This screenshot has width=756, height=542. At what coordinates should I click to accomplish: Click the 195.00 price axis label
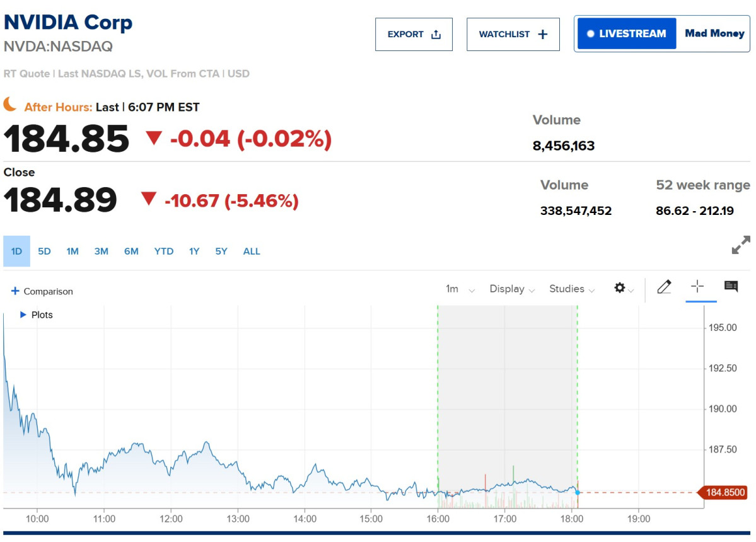(723, 328)
